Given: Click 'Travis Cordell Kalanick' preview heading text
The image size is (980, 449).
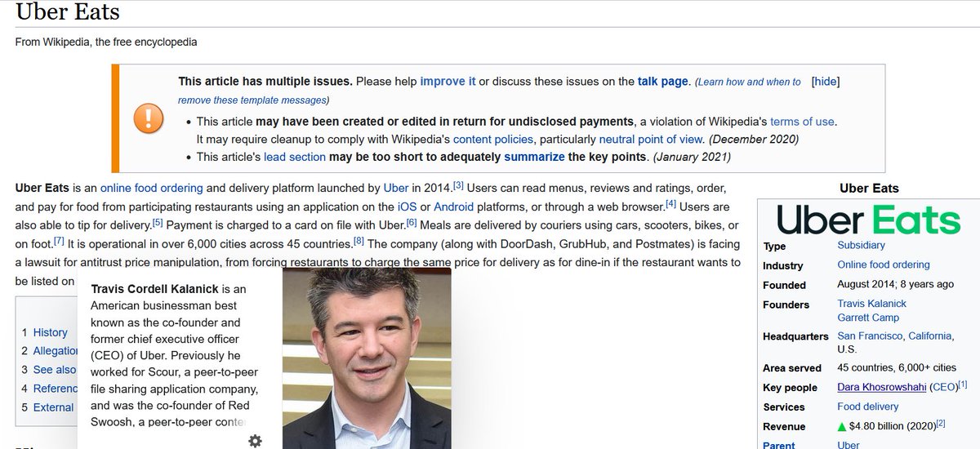Looking at the screenshot, I should [155, 290].
